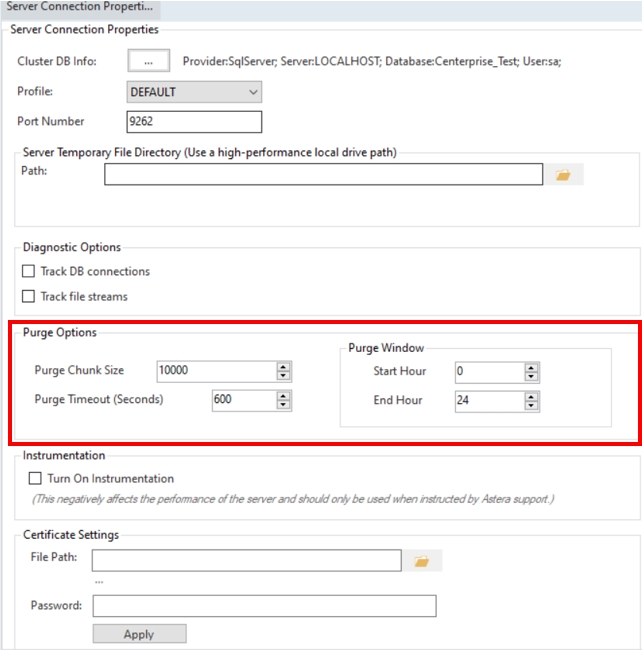This screenshot has height=650, width=642.
Task: Click the Certificate Settings heading
Action: pyautogui.click(x=71, y=535)
